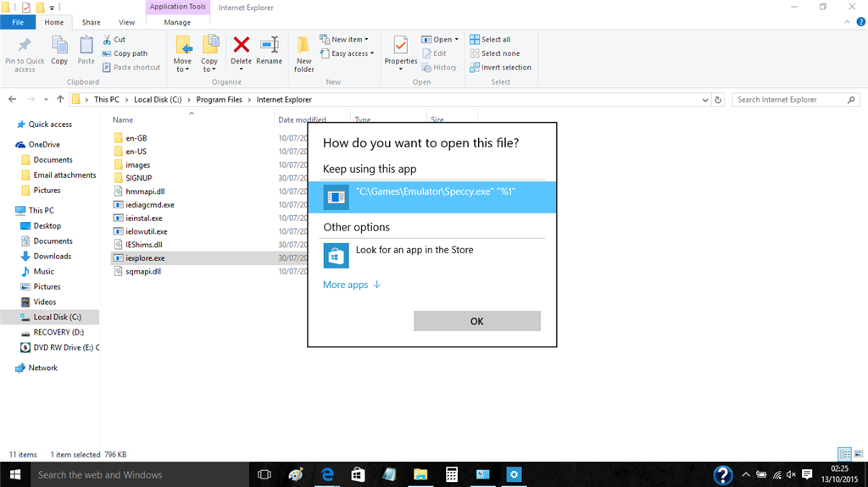Click OK in the open-with dialog

click(x=476, y=321)
